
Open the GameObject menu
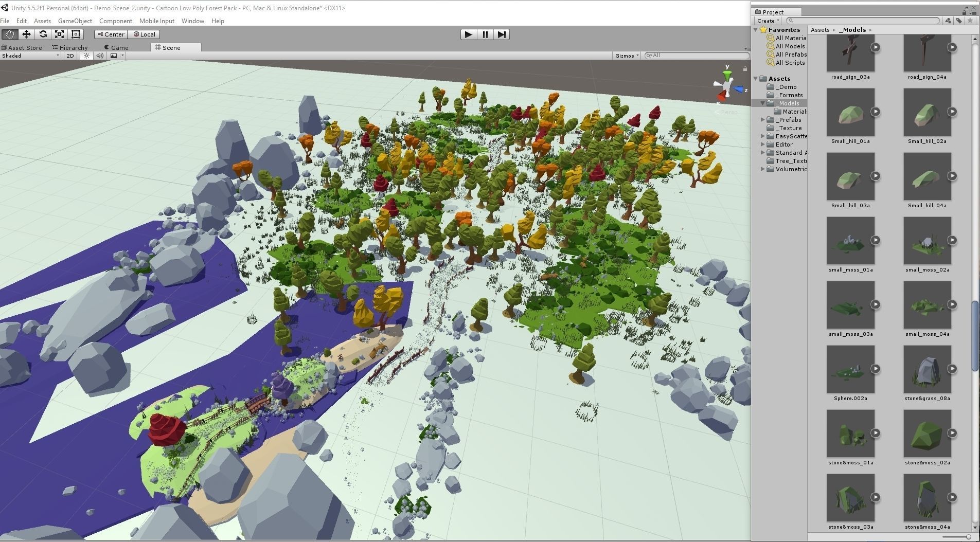coord(75,21)
